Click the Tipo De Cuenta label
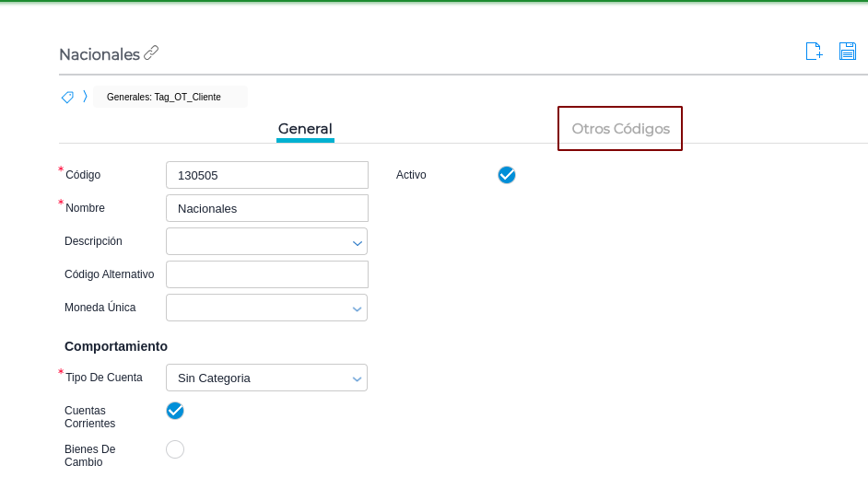This screenshot has height=477, width=868. 104,378
